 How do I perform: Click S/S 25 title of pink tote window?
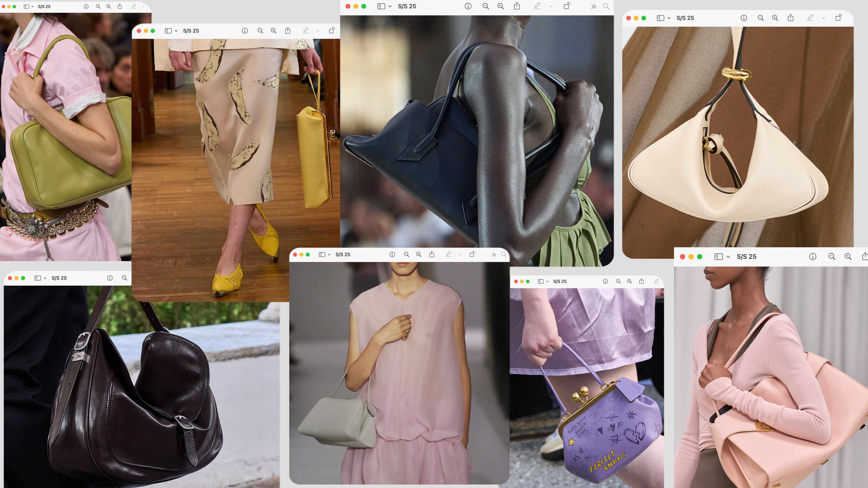[x=746, y=257]
